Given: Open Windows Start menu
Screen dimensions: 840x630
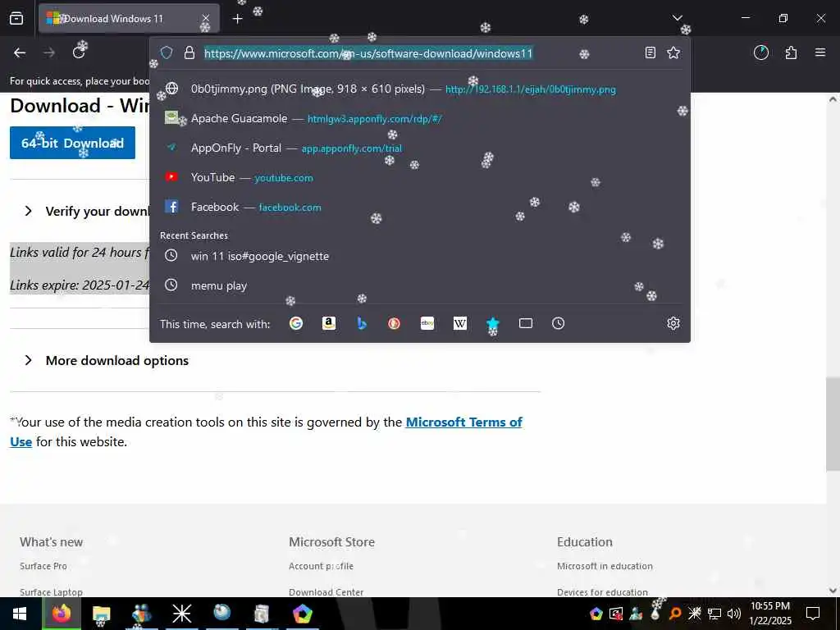Looking at the screenshot, I should click(20, 614).
